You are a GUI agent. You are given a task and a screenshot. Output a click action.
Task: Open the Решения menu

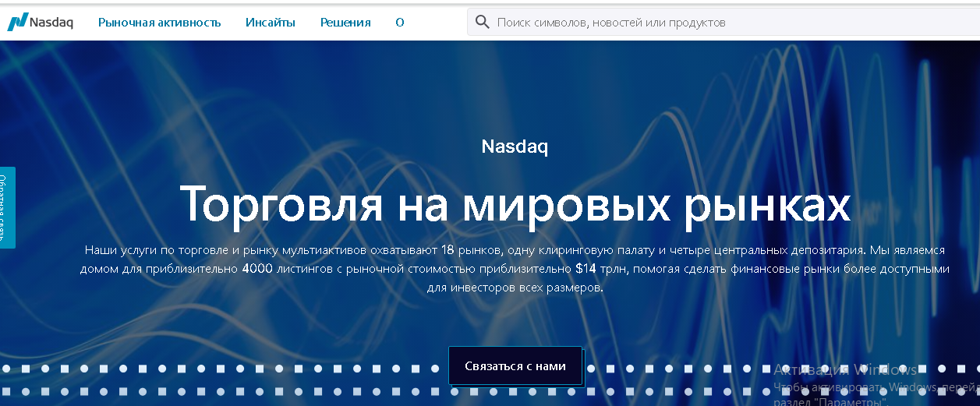pos(345,23)
